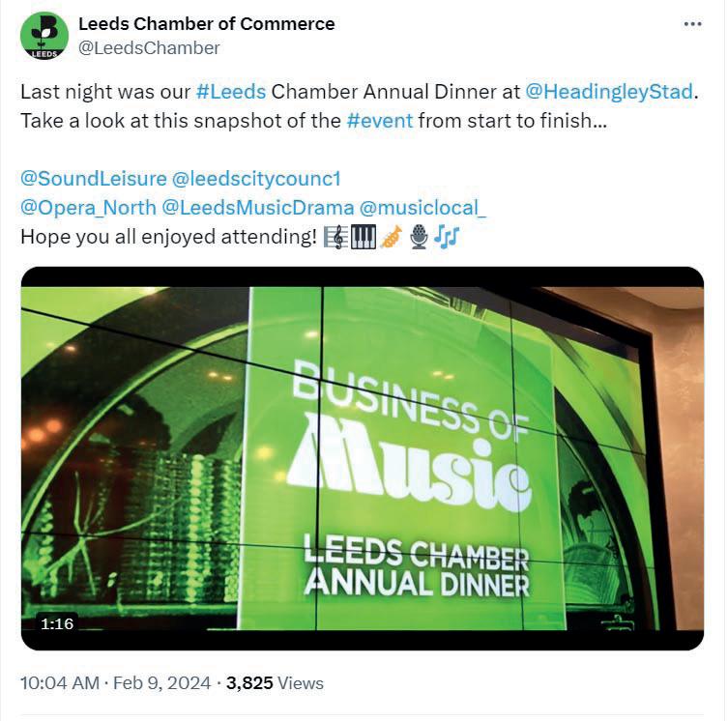Open the 3,825 Views count

(276, 682)
